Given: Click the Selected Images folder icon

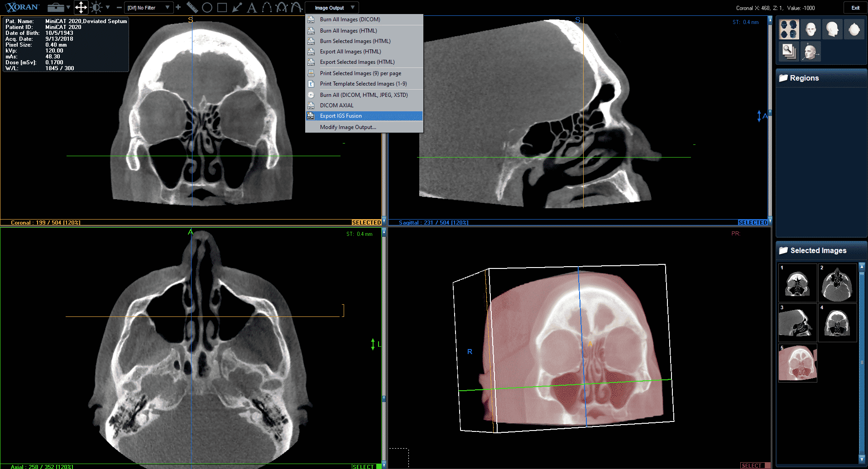Looking at the screenshot, I should 783,250.
